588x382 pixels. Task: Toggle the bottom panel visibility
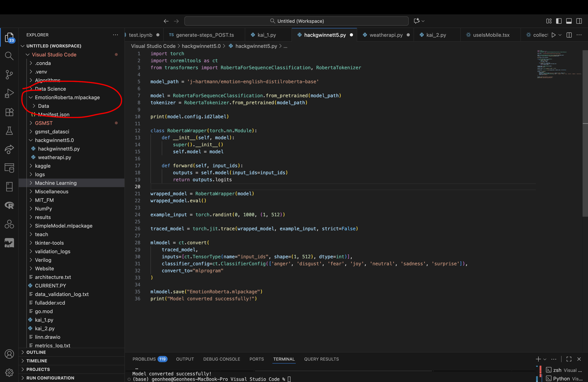click(x=569, y=21)
